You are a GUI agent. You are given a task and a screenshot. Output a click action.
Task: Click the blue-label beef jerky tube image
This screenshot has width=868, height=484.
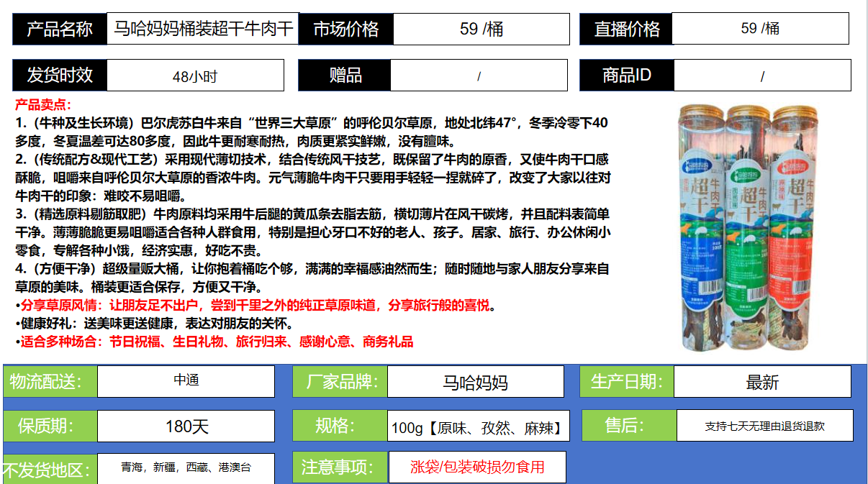coord(702,227)
